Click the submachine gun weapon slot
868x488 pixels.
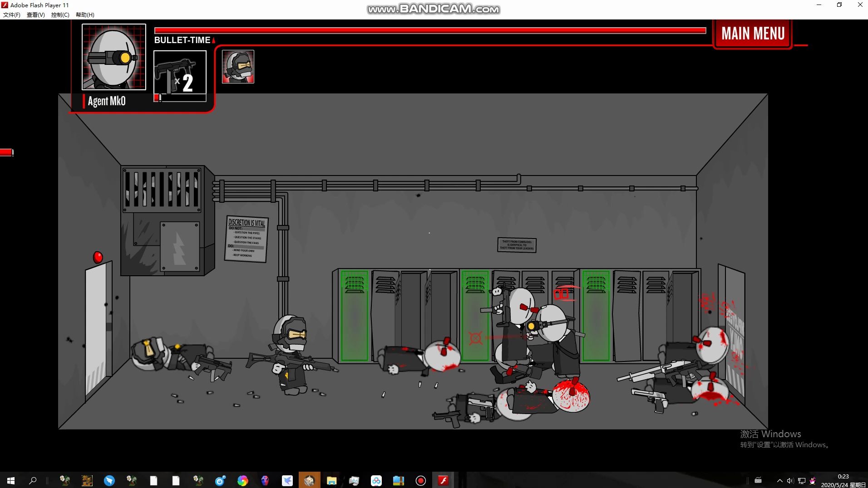[180, 73]
